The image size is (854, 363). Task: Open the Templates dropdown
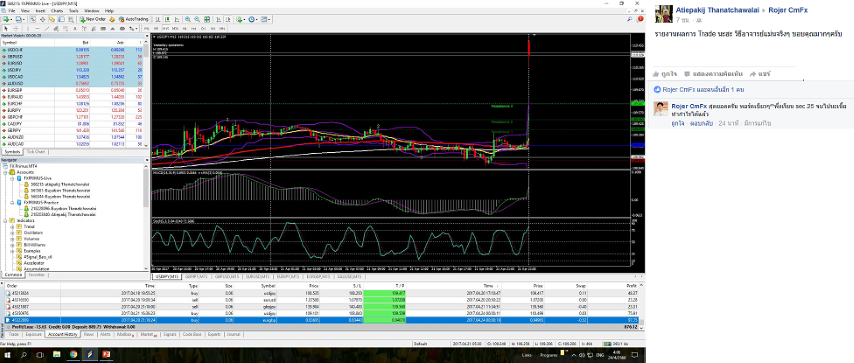(266, 19)
